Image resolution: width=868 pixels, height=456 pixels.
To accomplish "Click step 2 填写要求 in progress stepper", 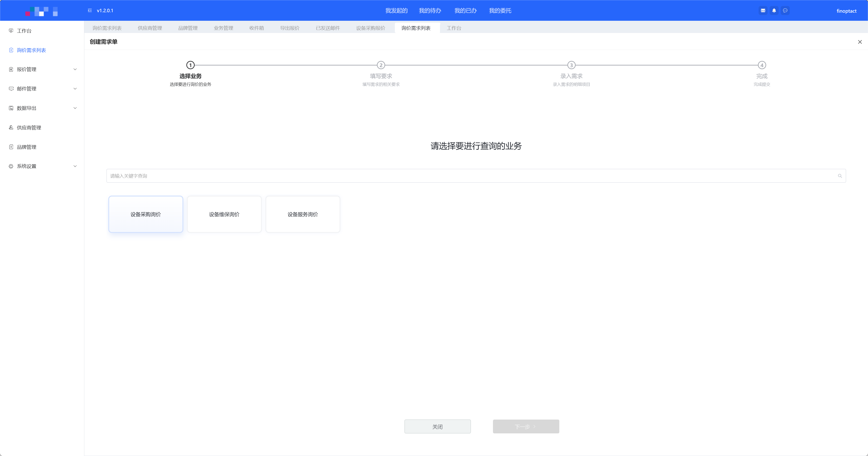I will click(x=381, y=65).
